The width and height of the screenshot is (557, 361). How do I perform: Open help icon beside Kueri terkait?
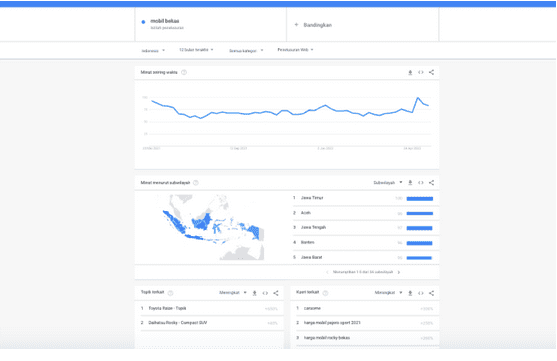coord(325,293)
